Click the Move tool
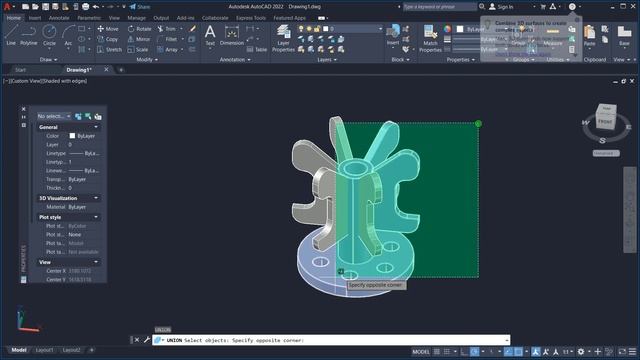This screenshot has height=360, width=640. (x=108, y=29)
